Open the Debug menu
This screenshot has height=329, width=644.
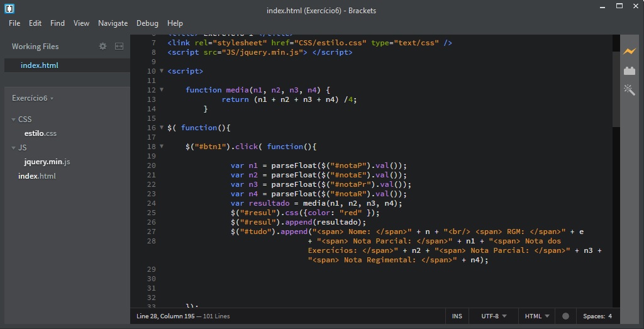click(147, 23)
